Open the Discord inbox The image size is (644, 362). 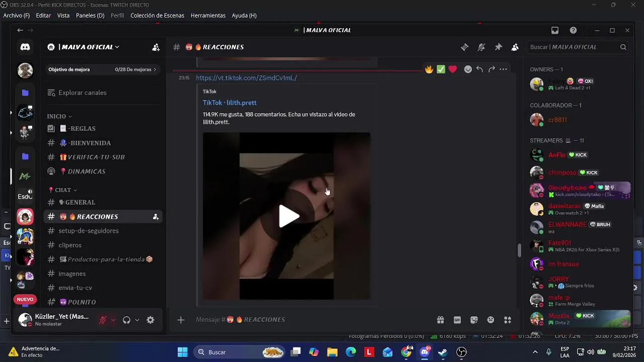[555, 30]
